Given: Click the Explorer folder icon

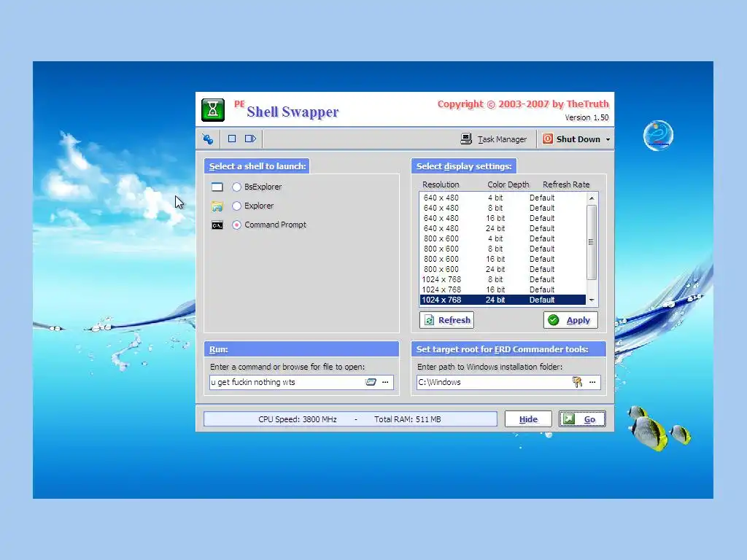Looking at the screenshot, I should 217,206.
